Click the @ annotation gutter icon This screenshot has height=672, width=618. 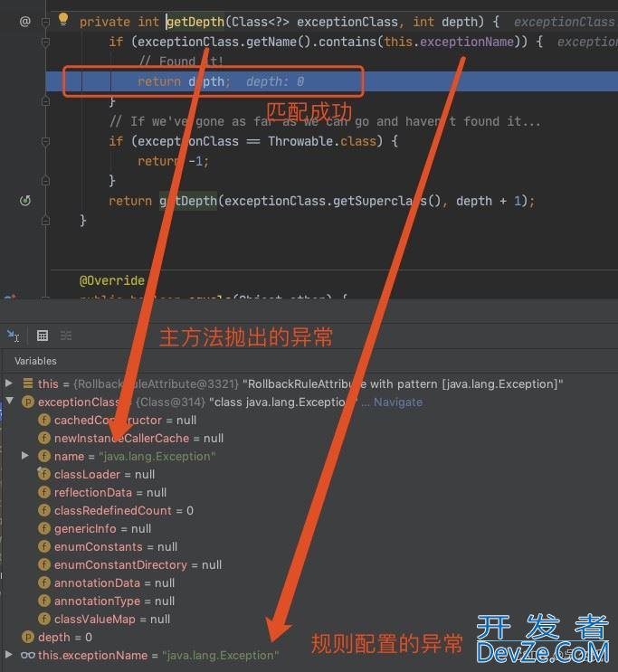[x=25, y=20]
